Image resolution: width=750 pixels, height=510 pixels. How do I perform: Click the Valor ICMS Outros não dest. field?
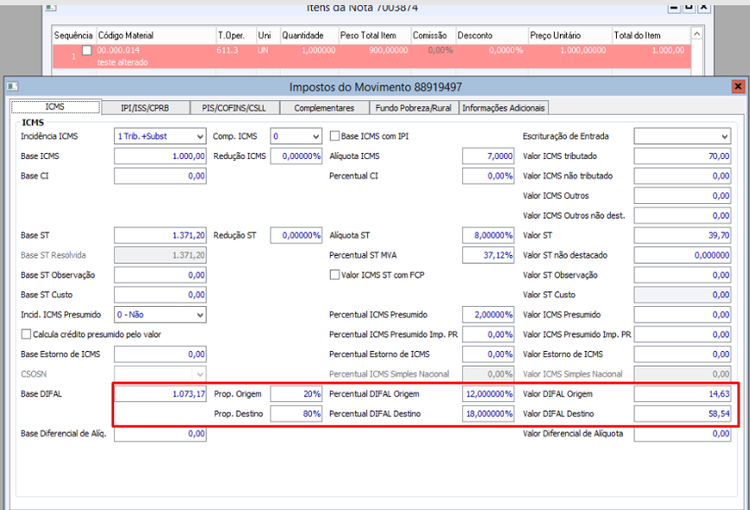coord(683,216)
